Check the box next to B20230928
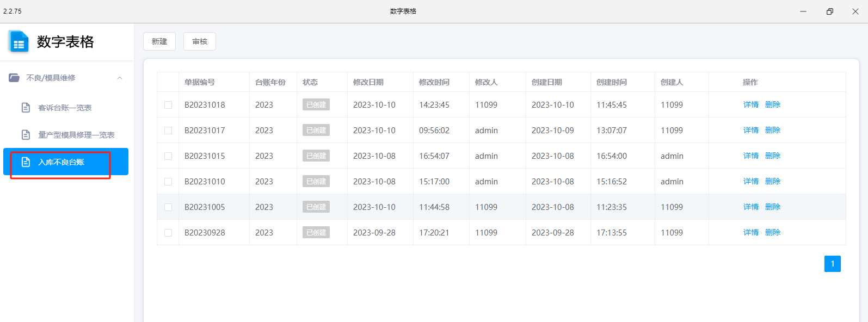 (168, 233)
